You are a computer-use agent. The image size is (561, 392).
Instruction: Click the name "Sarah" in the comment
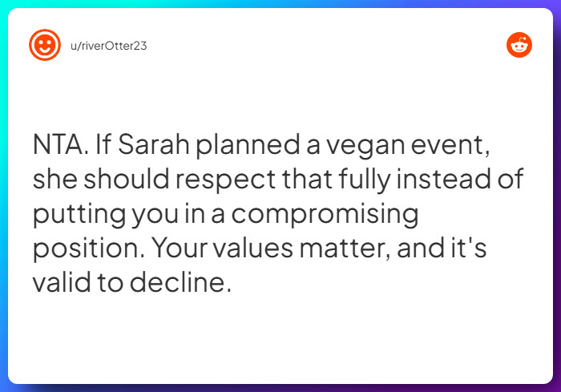coord(154,144)
